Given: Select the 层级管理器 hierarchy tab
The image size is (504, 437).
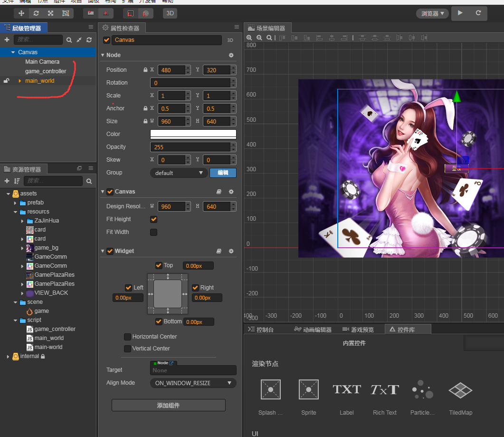Looking at the screenshot, I should tap(24, 28).
